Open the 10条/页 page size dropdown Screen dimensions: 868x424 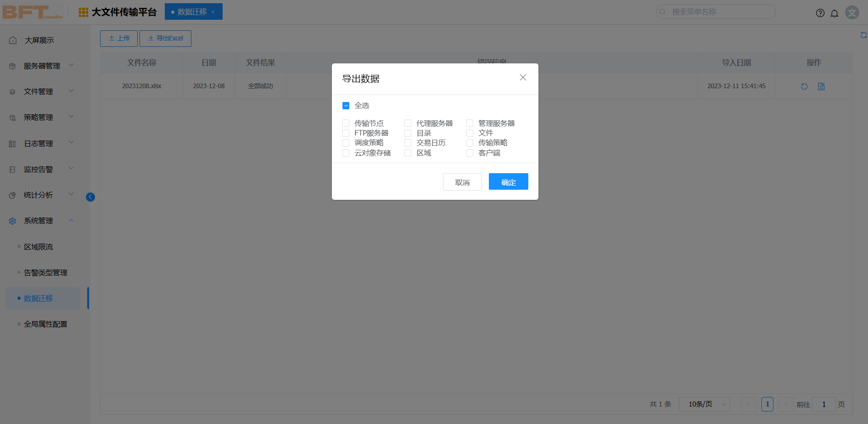[704, 404]
